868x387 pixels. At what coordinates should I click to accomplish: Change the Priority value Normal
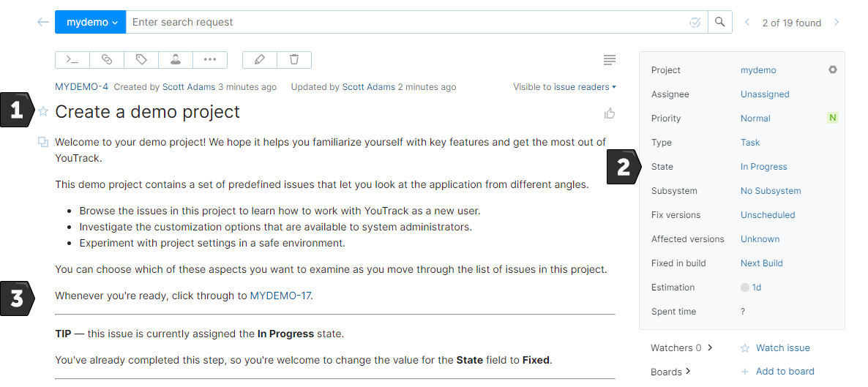[755, 119]
